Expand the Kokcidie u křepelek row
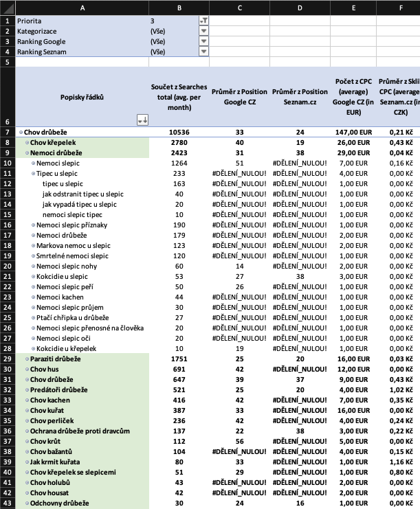 pos(33,349)
